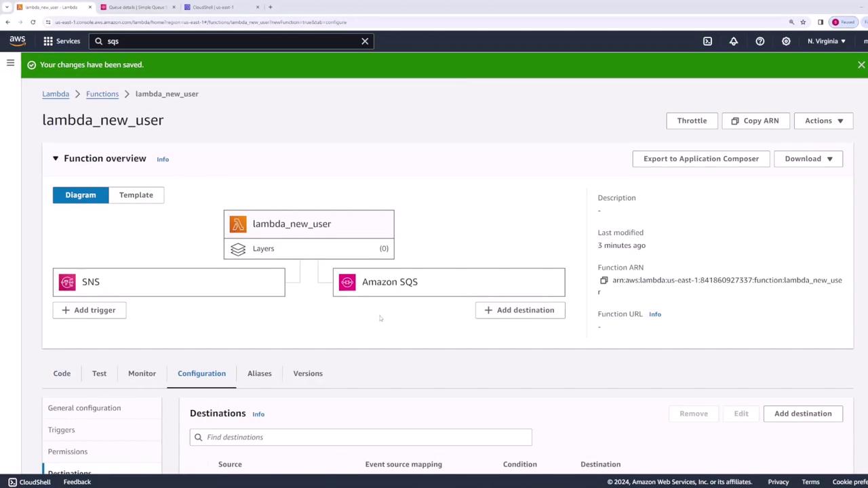Close the Queue details browser tab
868x488 pixels.
pyautogui.click(x=174, y=7)
